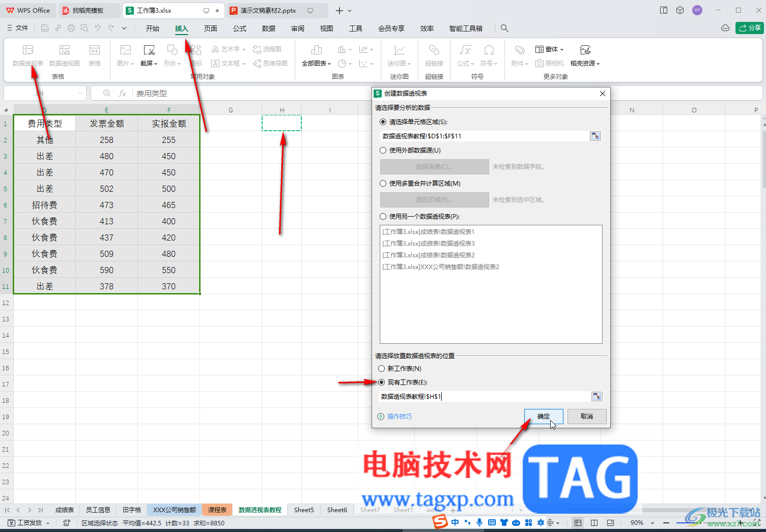Click the All charts (全部图表) icon
Screen dimensions: 766x532
317,50
